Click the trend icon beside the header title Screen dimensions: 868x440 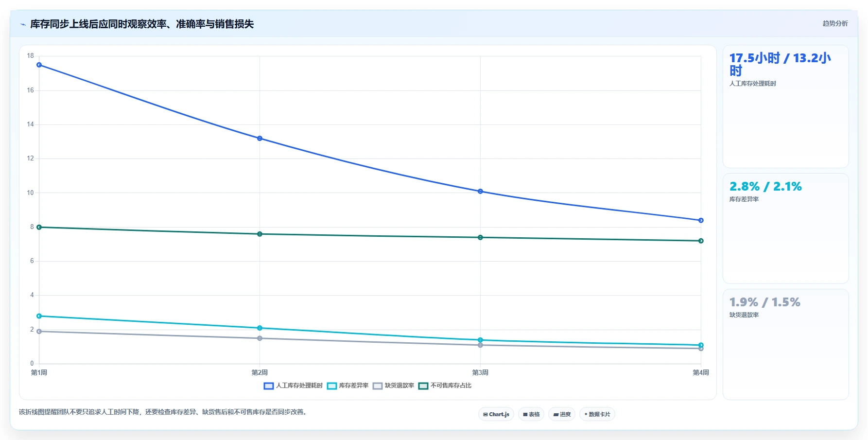coord(23,24)
